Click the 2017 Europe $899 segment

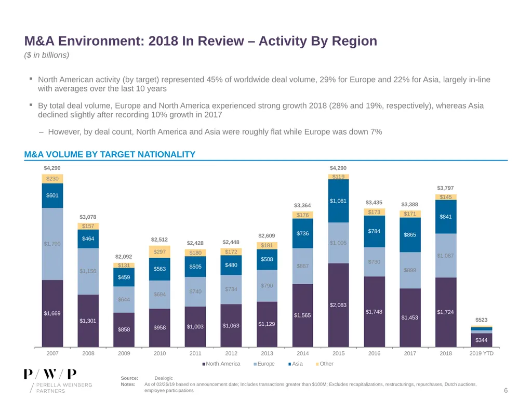[x=410, y=270]
